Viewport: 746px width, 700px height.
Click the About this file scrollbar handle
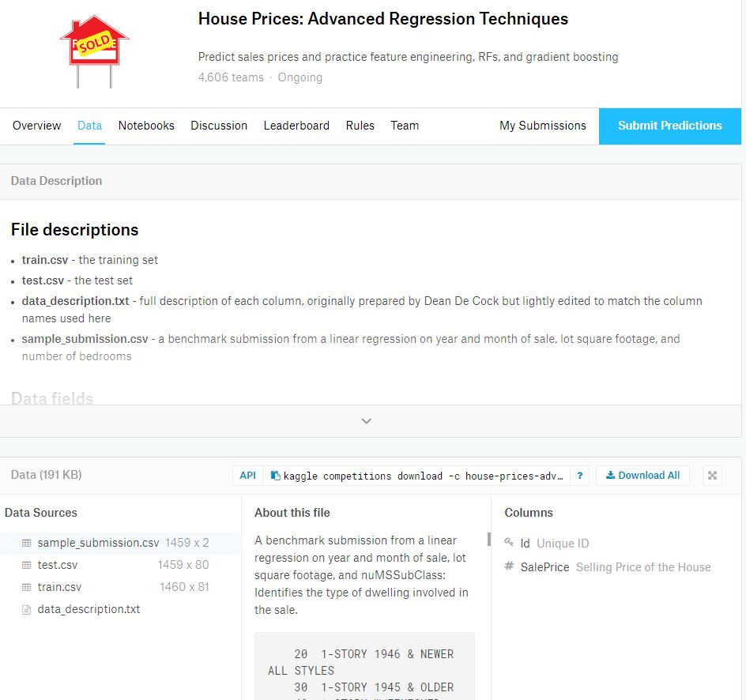click(x=488, y=539)
